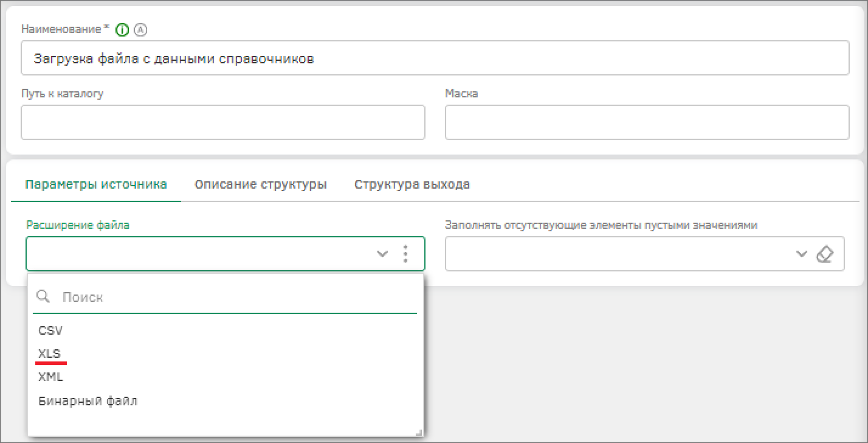Focus the Путь к каталогу input
The image size is (868, 443).
pos(222,122)
